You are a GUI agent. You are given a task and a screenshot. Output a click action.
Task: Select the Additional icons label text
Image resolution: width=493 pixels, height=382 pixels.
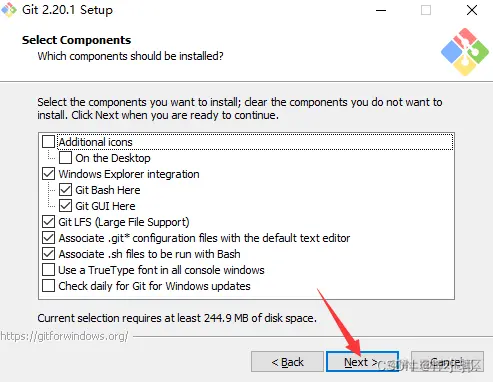click(x=96, y=142)
